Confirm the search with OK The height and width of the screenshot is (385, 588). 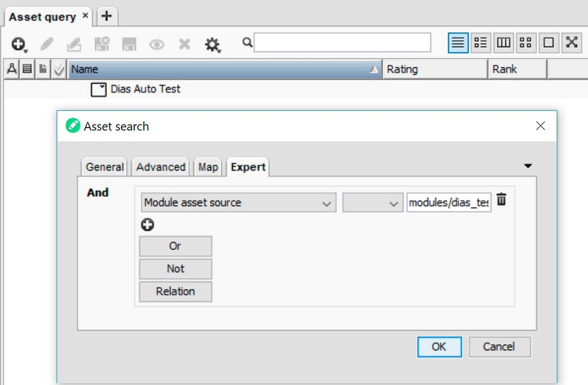click(439, 347)
